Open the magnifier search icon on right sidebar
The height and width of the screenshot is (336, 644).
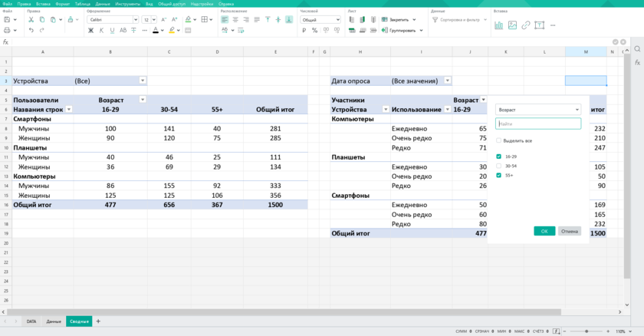tap(637, 49)
